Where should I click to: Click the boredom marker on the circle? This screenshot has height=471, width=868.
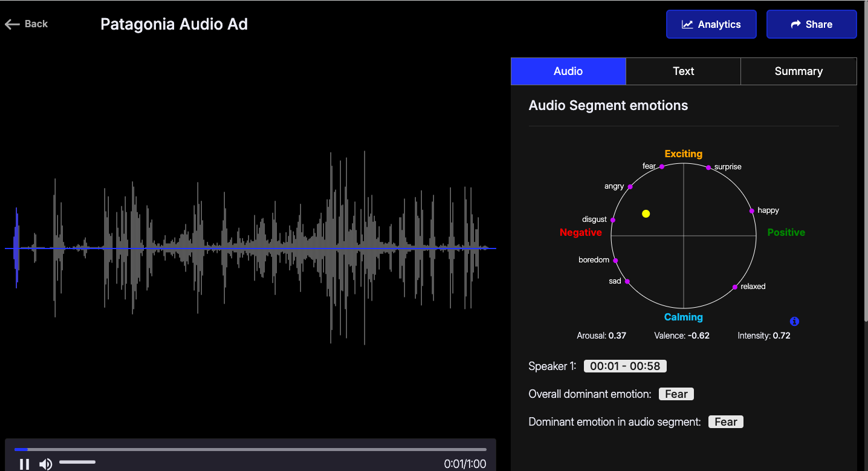(615, 261)
